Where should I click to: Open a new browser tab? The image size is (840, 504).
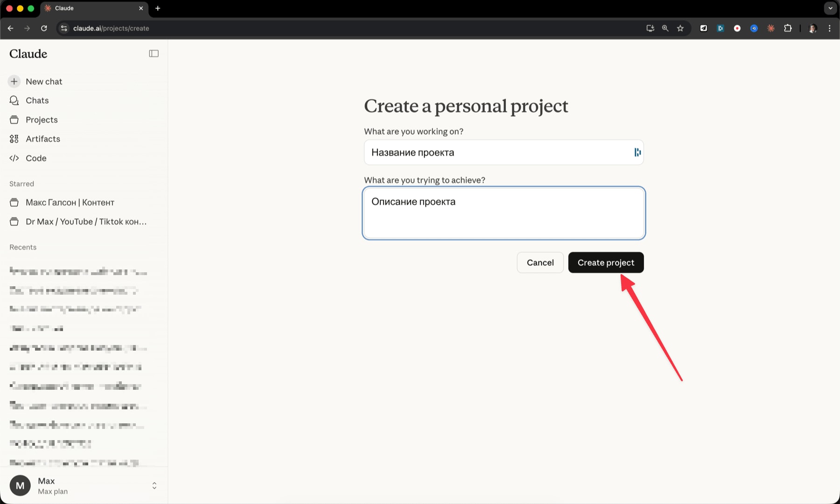(158, 8)
